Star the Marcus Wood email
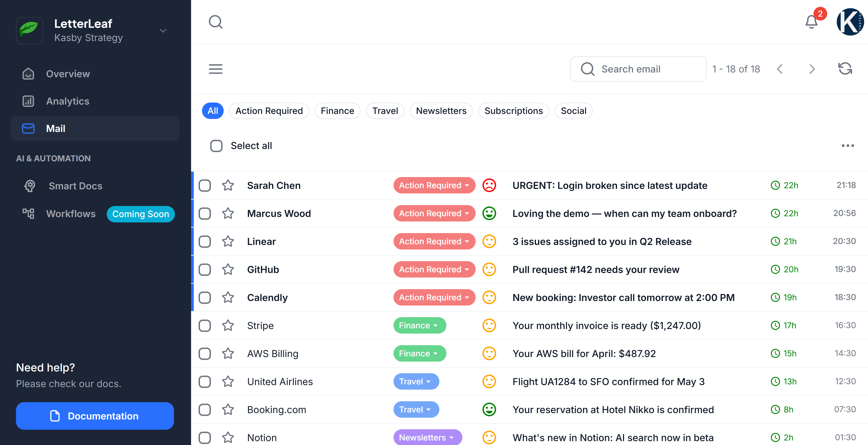The height and width of the screenshot is (445, 868). (x=228, y=213)
